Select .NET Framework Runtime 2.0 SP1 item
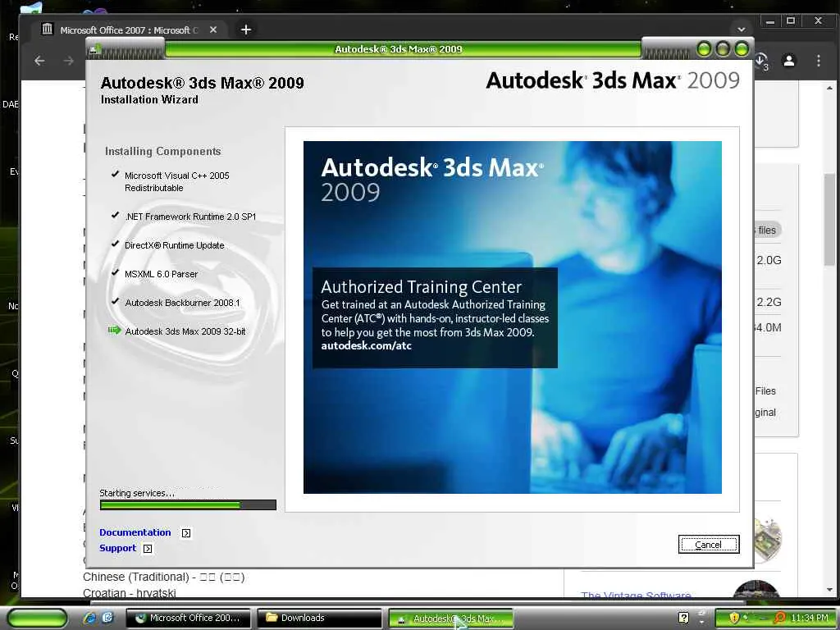Screen dimensions: 840x630 click(190, 217)
